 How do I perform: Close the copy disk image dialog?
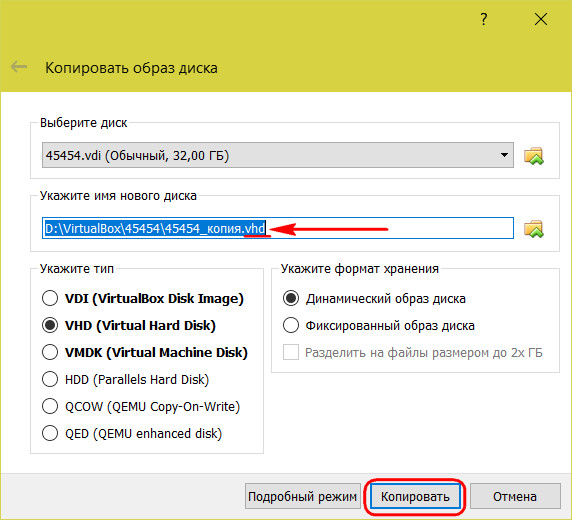click(x=541, y=19)
